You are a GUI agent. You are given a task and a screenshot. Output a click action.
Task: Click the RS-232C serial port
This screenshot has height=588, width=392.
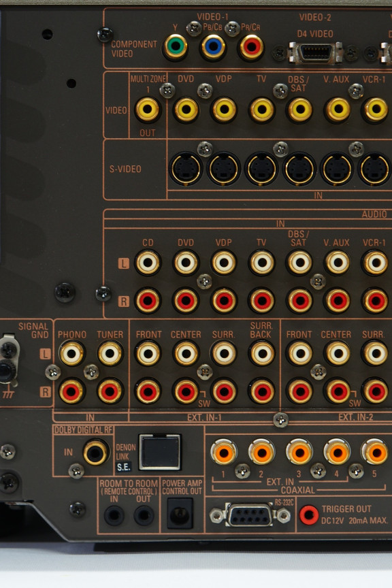[250, 515]
